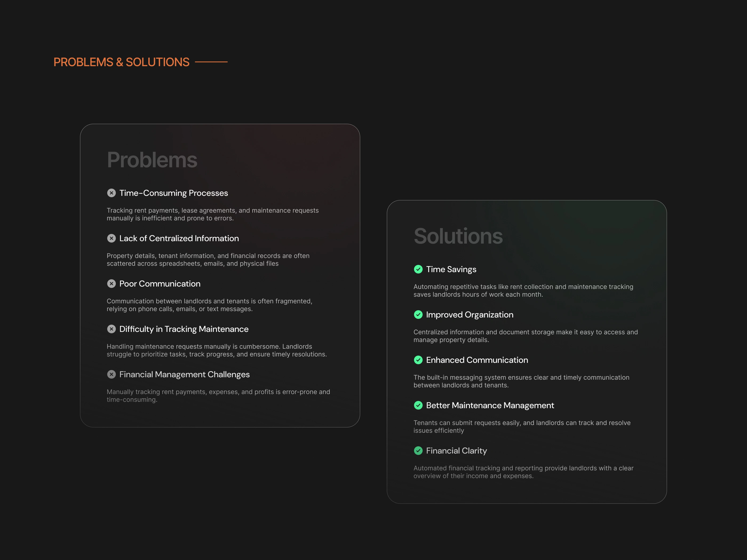Screen dimensions: 747x560
Task: Click the green checkmark beside Time Savings
Action: (x=418, y=269)
